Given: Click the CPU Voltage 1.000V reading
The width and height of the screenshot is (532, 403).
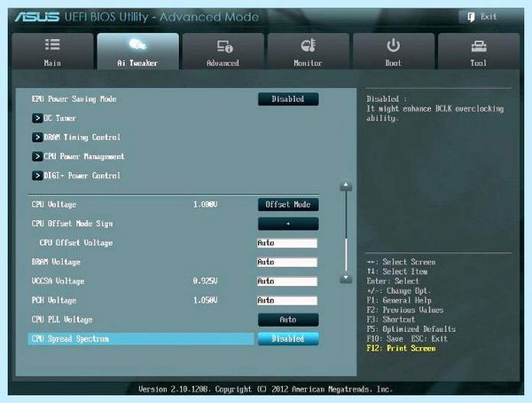Looking at the screenshot, I should (206, 204).
